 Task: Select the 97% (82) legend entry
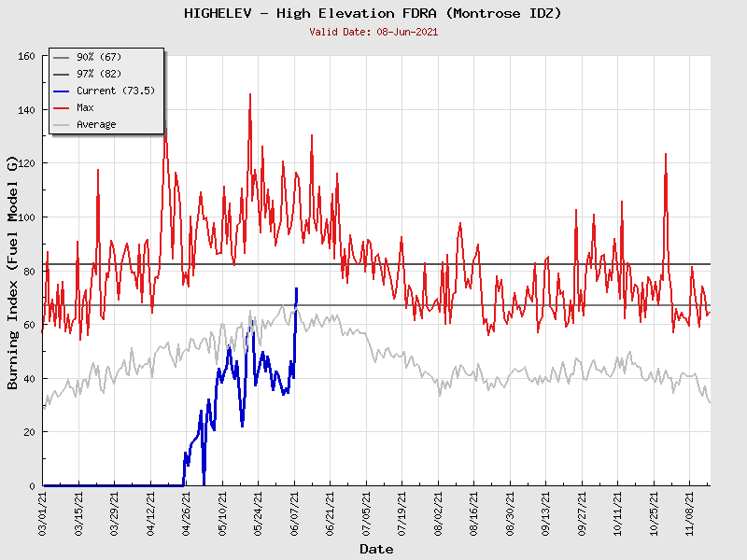pyautogui.click(x=97, y=74)
